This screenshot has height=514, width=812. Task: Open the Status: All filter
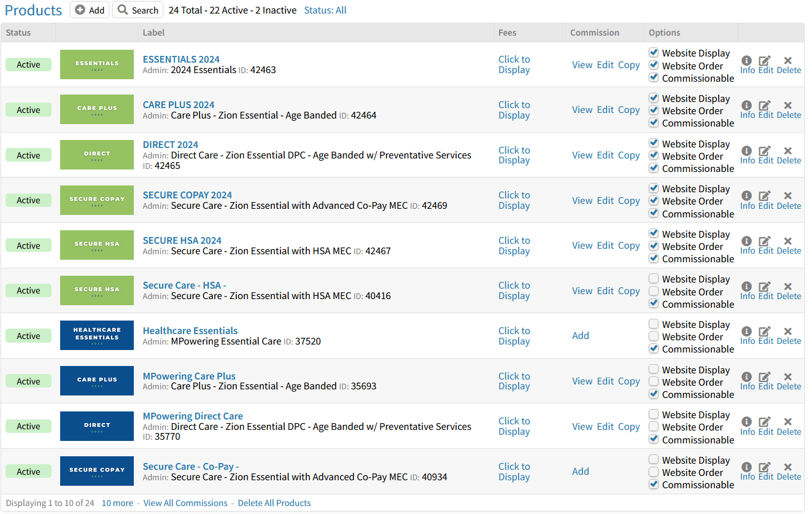point(325,10)
